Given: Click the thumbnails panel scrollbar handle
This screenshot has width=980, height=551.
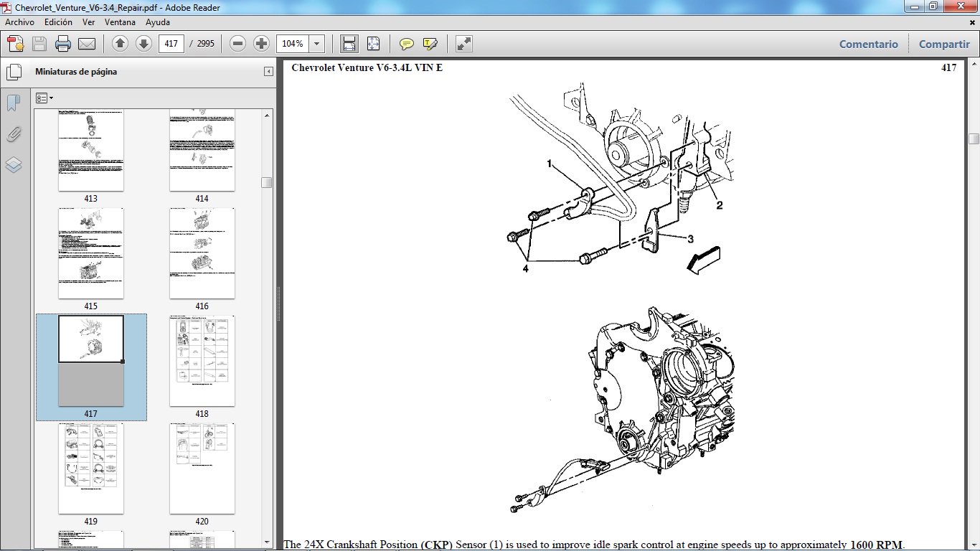Looking at the screenshot, I should [x=267, y=182].
